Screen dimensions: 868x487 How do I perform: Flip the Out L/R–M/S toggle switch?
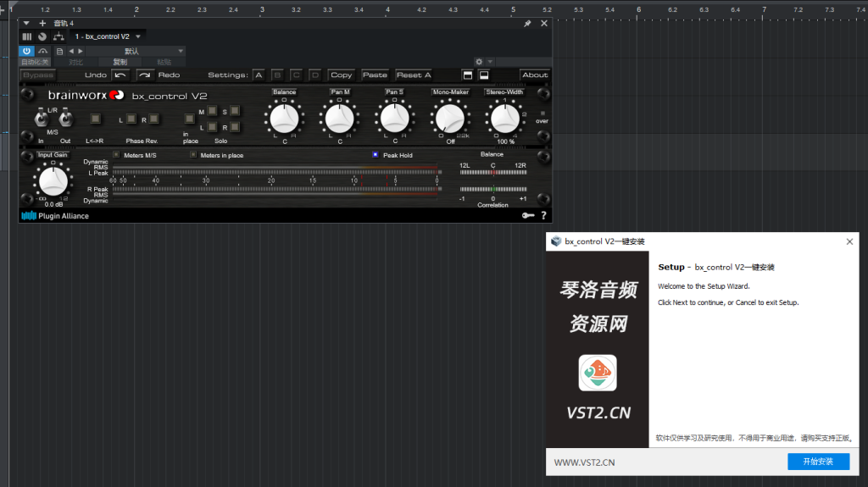(x=65, y=118)
